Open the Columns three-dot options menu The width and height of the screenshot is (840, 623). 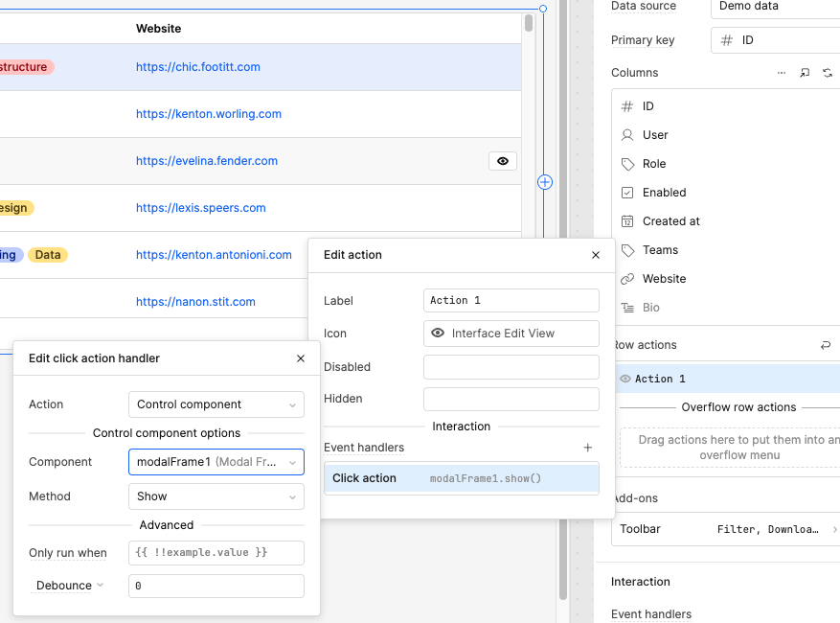(x=782, y=73)
